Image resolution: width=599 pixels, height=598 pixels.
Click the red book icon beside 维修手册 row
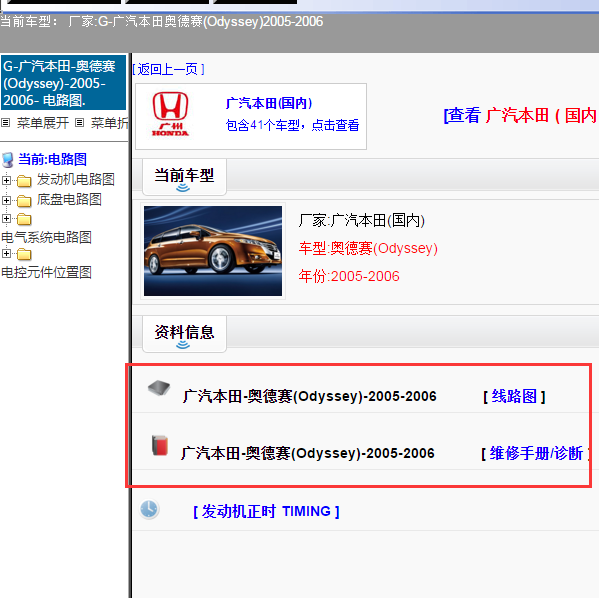coord(160,445)
